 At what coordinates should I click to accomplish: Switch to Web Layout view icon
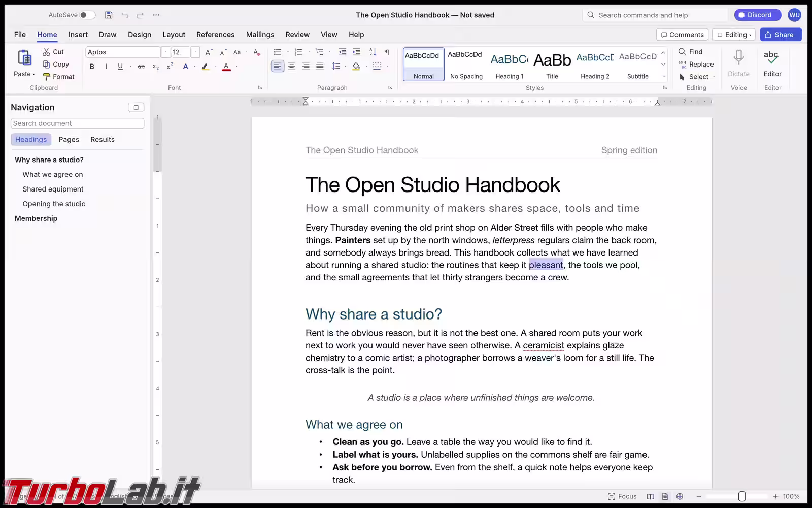coord(680,496)
